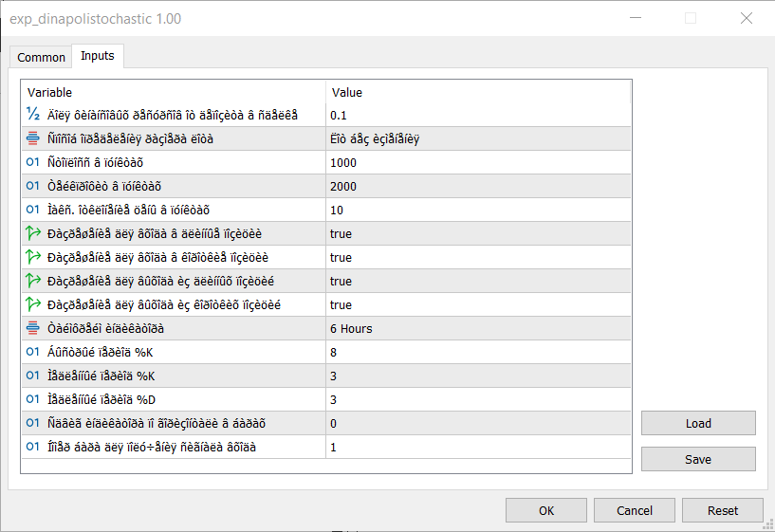Click the integer icon beside value 0
Image resolution: width=775 pixels, height=532 pixels.
tap(32, 423)
